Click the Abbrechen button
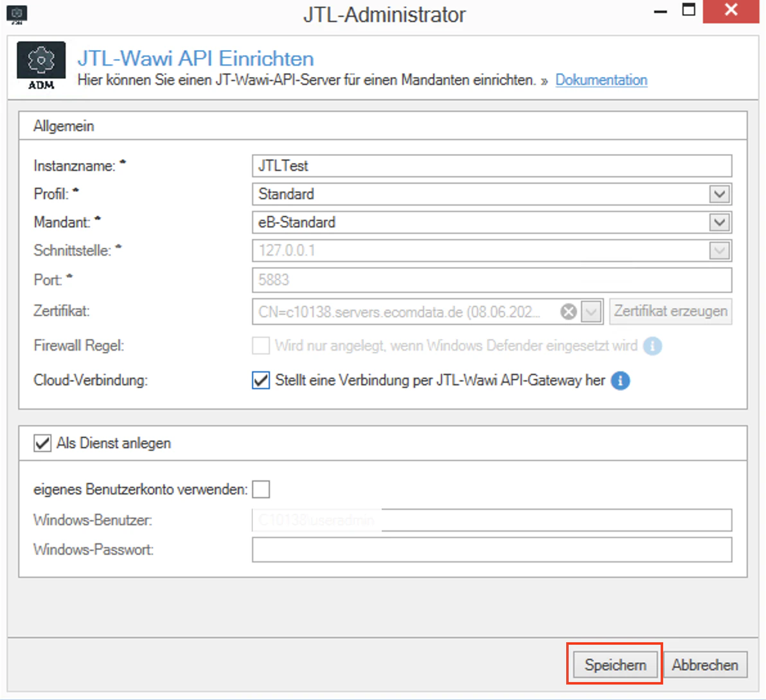Screen dimensions: 766x700 704,665
